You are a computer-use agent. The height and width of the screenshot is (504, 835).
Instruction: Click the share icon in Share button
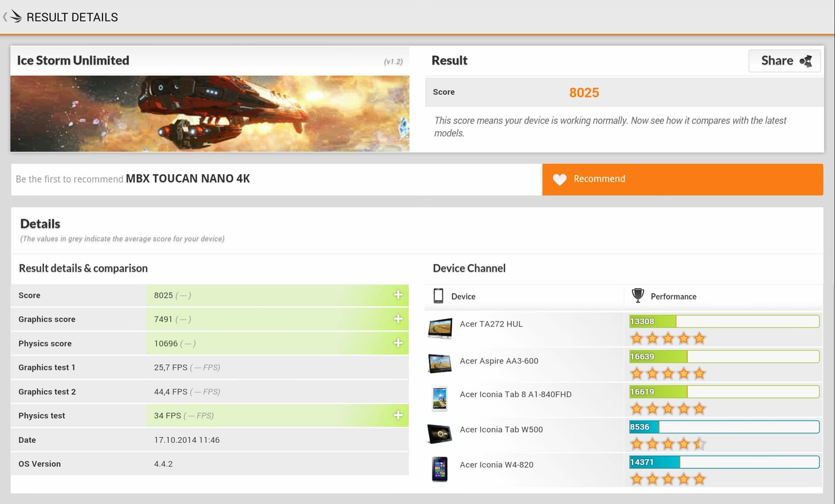point(806,61)
